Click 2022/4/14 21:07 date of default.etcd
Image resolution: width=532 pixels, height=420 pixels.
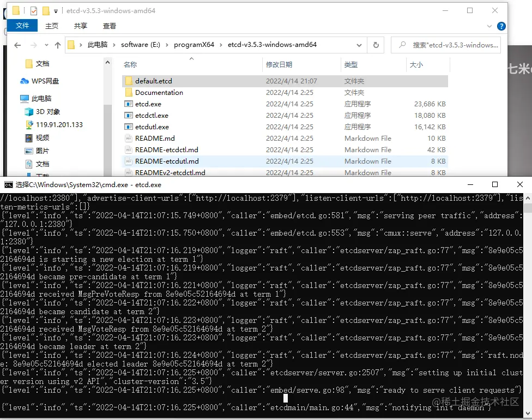point(292,81)
